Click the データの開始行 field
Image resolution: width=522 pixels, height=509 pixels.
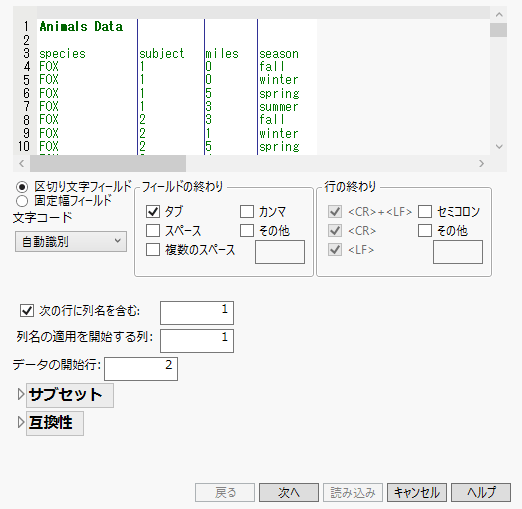[x=141, y=369]
